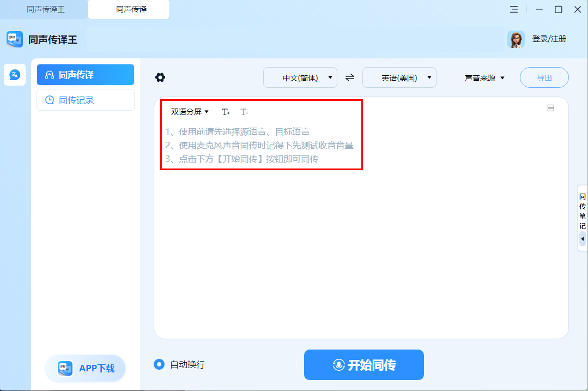Viewport: 588px width, 391px height.
Task: Open the hamburger menu in title bar
Action: (514, 9)
